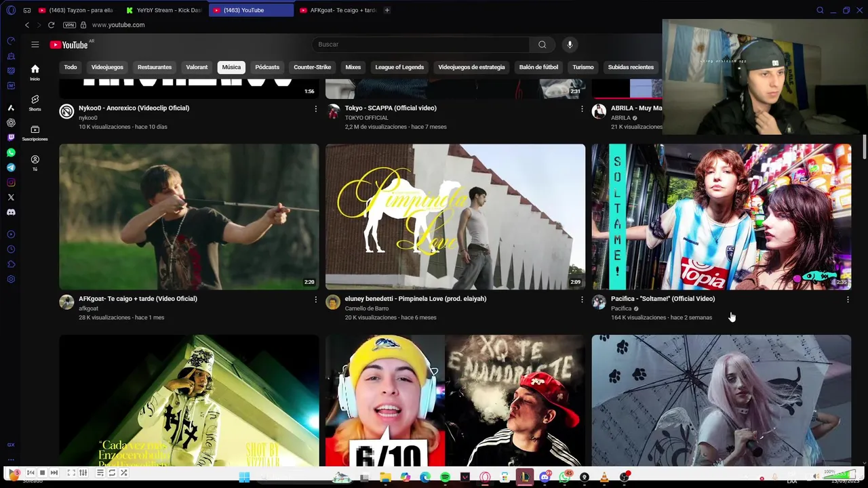Go to Inicio in YouTube sidebar

coord(35,72)
